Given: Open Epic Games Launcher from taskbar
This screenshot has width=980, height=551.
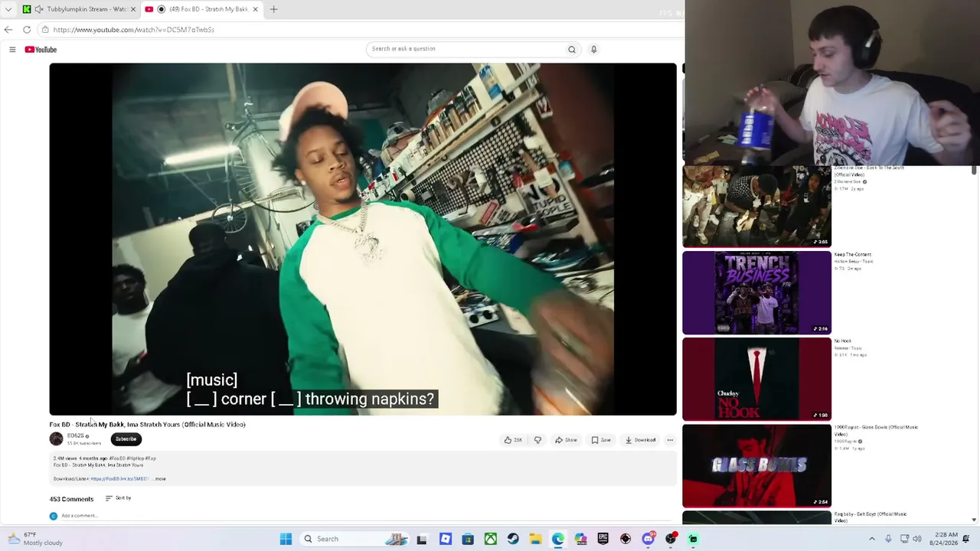Looking at the screenshot, I should pyautogui.click(x=603, y=539).
